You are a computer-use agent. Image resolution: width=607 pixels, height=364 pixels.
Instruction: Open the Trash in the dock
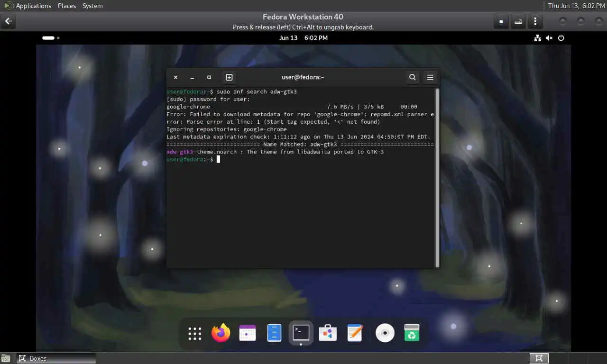click(412, 333)
